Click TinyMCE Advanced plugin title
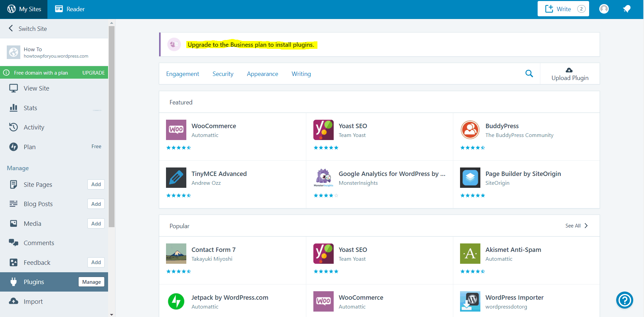Viewport: 644px width, 317px height. (x=219, y=174)
